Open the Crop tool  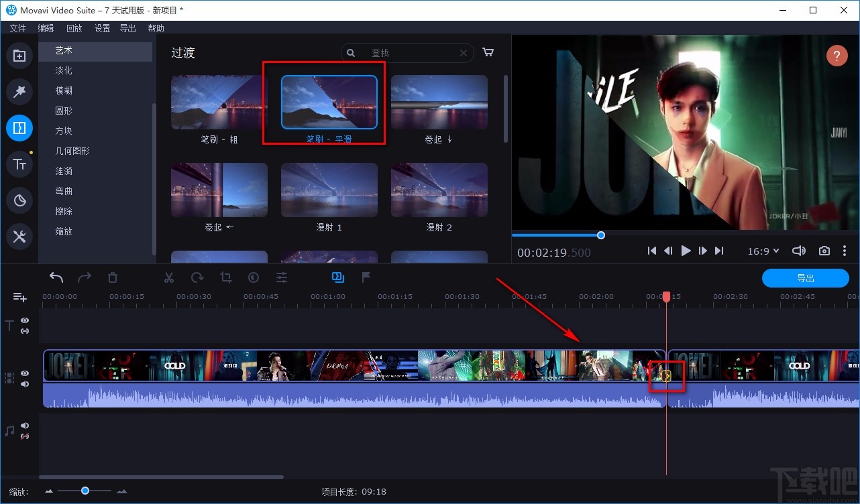225,277
